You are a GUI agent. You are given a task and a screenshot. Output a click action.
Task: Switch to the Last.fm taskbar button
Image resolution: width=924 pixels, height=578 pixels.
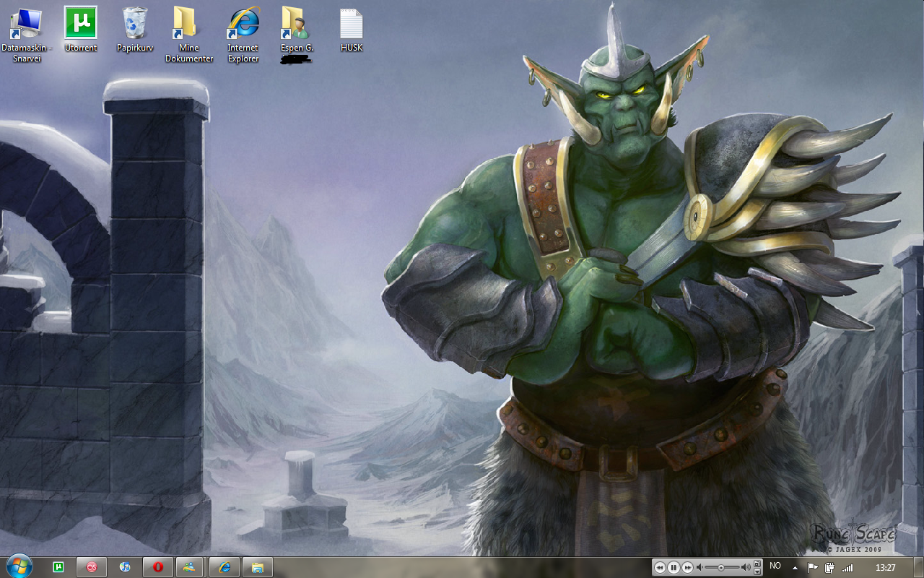92,567
